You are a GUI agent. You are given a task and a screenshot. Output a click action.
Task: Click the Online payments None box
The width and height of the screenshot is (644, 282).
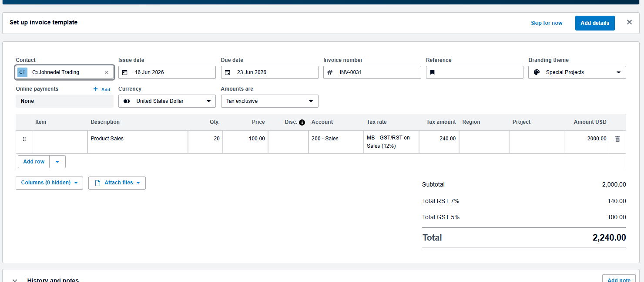pos(64,101)
